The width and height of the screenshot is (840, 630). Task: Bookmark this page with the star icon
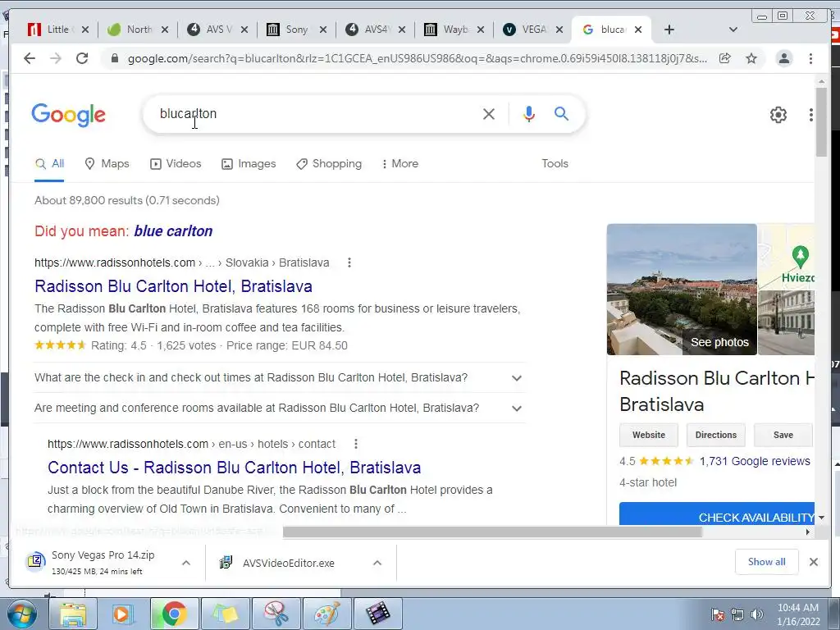(x=751, y=58)
